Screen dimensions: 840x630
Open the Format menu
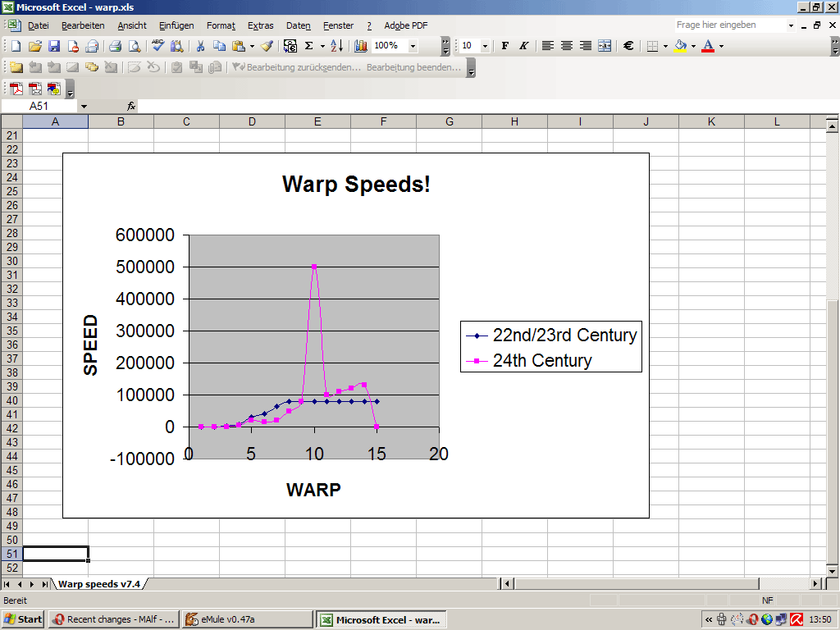tap(221, 25)
